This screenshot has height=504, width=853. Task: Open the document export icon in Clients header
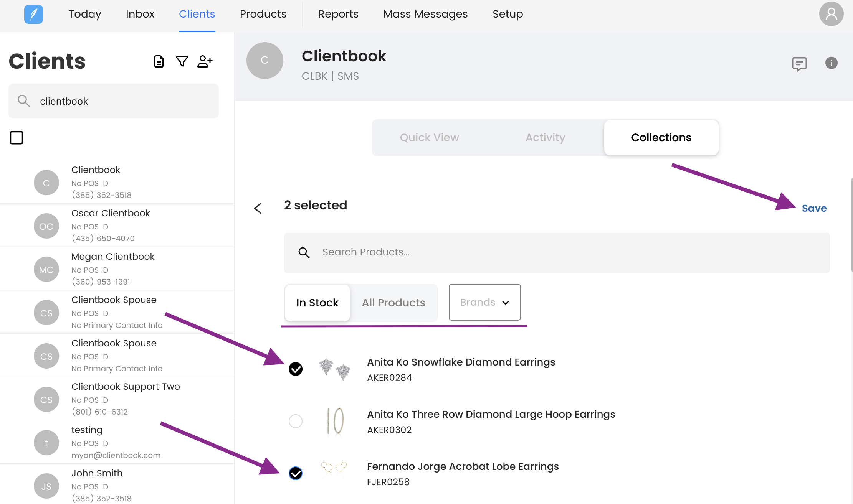[x=159, y=61]
